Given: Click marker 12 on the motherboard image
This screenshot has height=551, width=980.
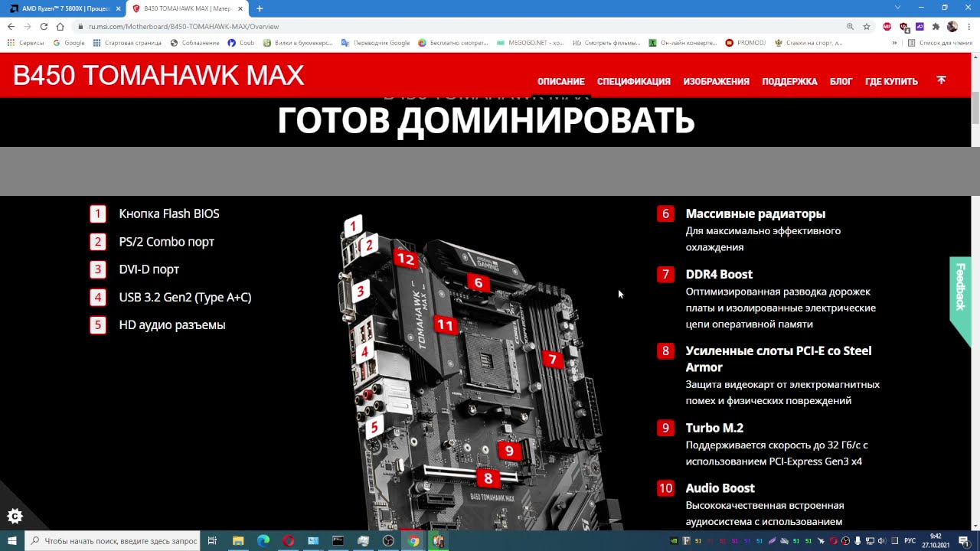Looking at the screenshot, I should 405,259.
